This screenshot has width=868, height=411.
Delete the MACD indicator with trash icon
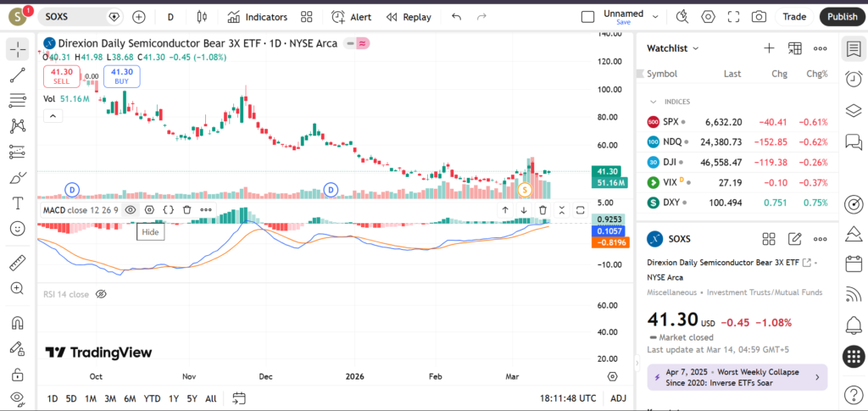542,209
